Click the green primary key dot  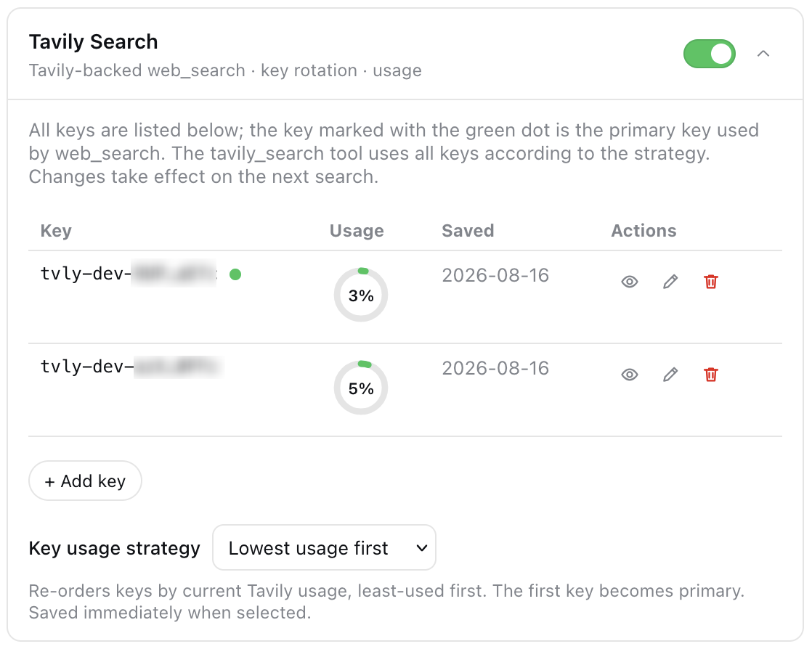(235, 274)
